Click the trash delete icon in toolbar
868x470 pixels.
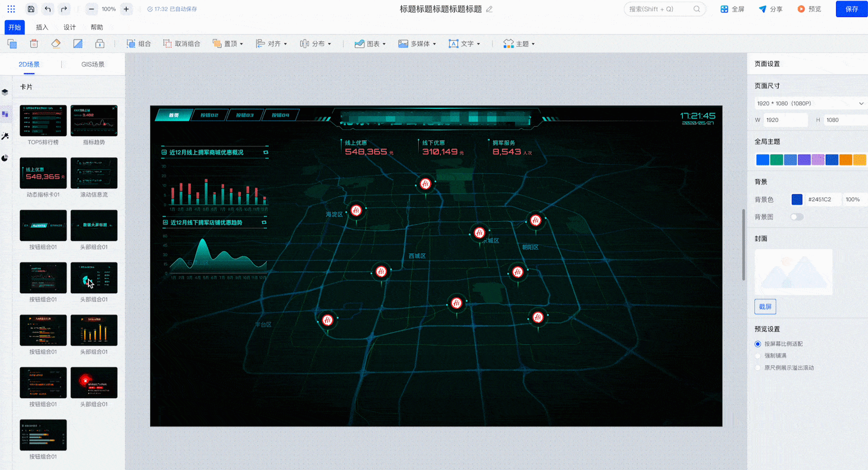pyautogui.click(x=34, y=44)
